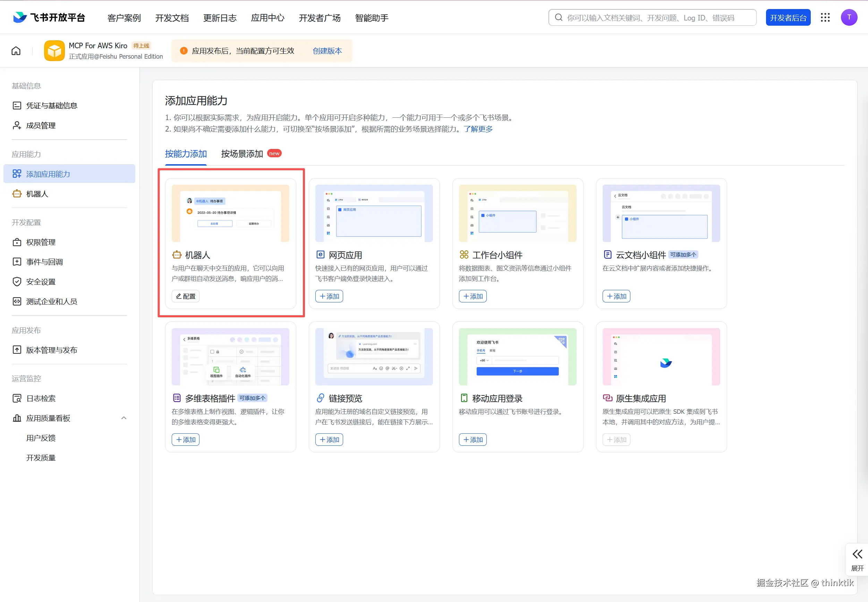Click the MCP For AWS Kiro app icon
The width and height of the screenshot is (868, 602).
(x=54, y=51)
